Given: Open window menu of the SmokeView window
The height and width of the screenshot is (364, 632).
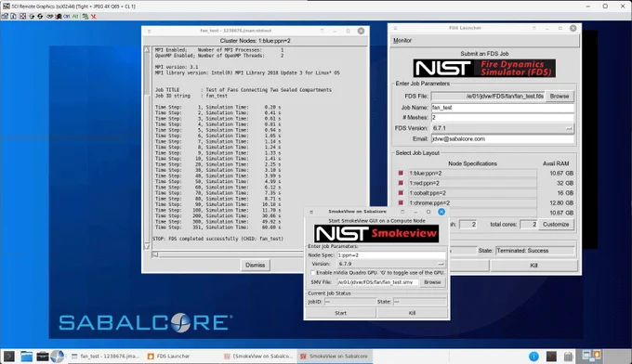Looking at the screenshot, I should (311, 212).
